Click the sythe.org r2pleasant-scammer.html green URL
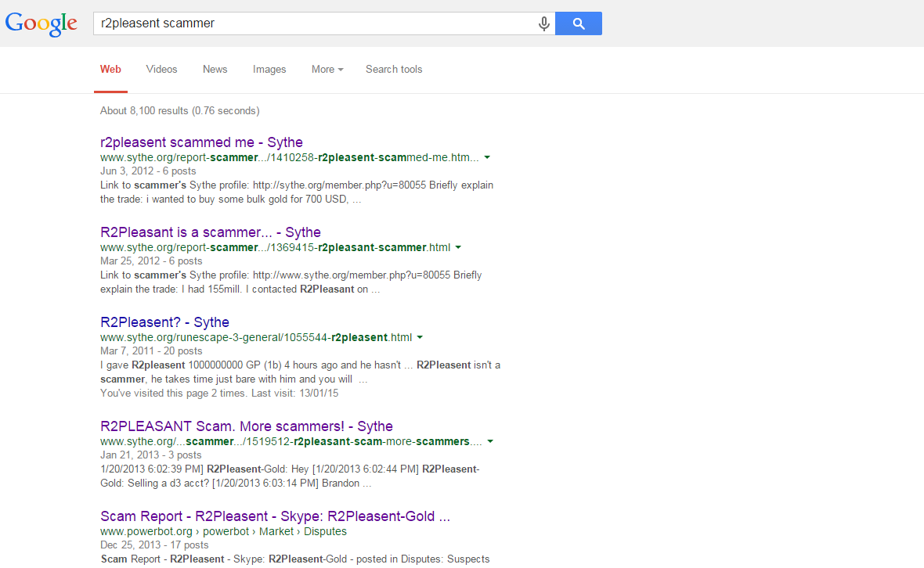 275,248
